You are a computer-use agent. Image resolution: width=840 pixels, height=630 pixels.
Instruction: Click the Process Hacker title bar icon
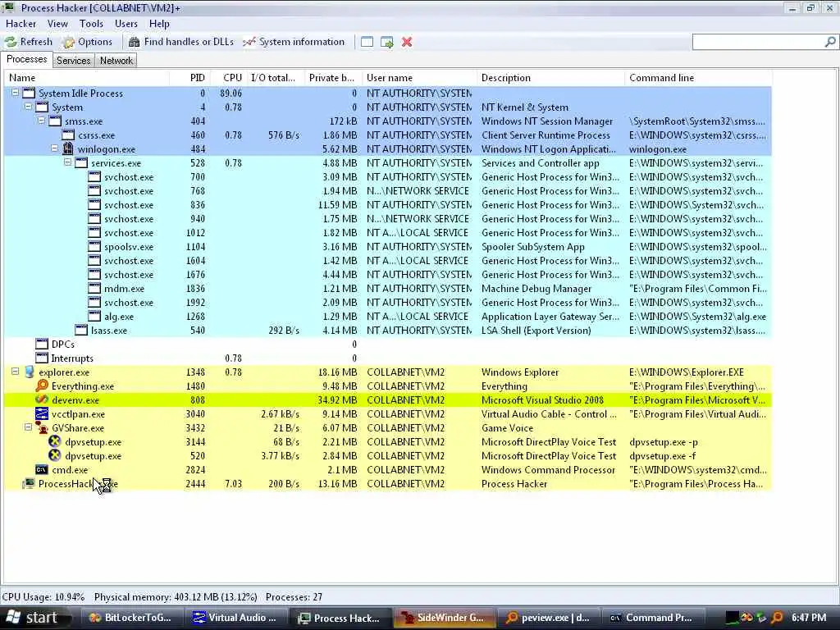click(x=8, y=7)
